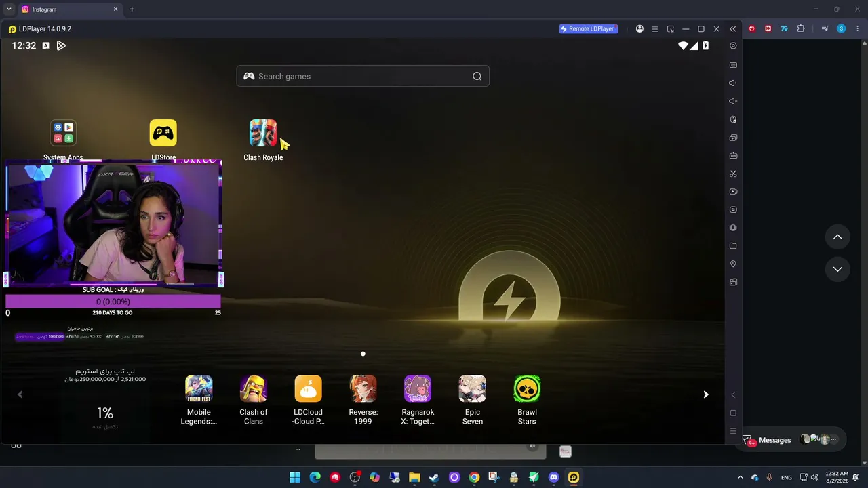This screenshot has height=488, width=868.
Task: Click the shake device icon in sidebar
Action: (733, 228)
